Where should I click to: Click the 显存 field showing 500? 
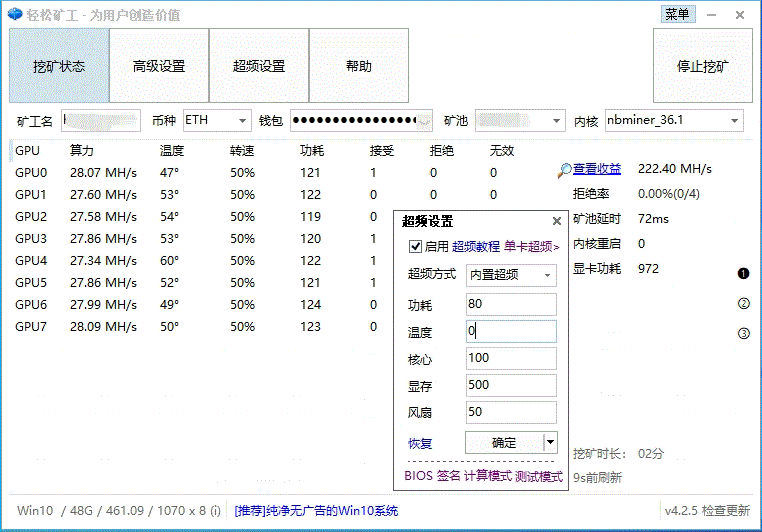point(511,385)
